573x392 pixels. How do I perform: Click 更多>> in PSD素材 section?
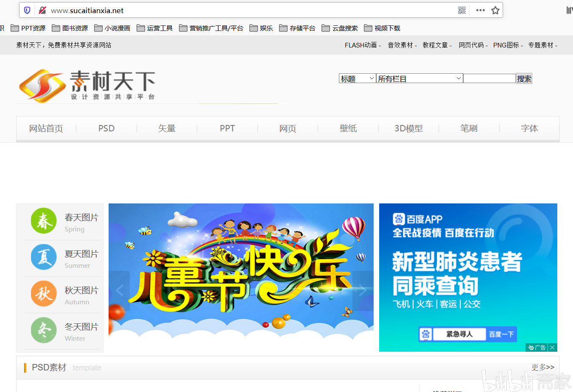[x=543, y=367]
